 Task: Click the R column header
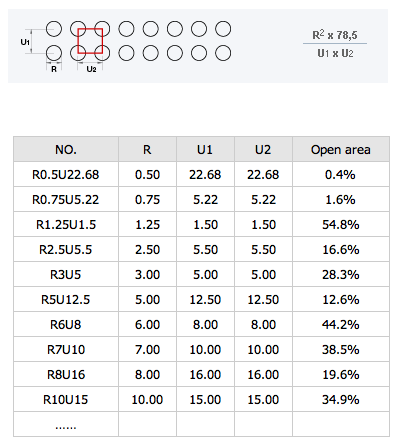coord(147,149)
